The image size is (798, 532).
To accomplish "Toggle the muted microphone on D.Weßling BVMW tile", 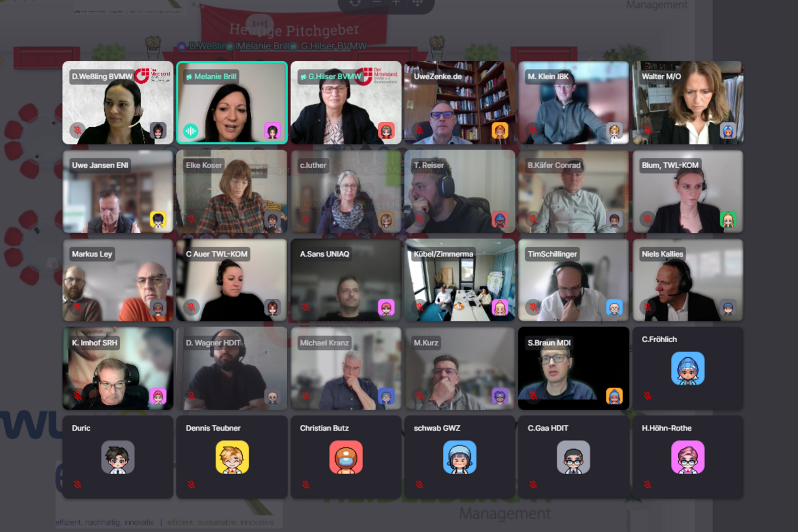I will click(x=78, y=130).
